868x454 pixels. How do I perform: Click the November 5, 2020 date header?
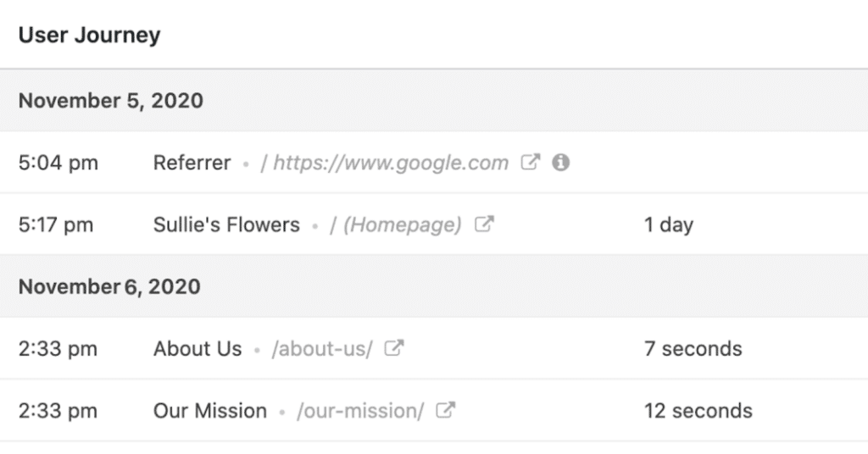[x=111, y=101]
